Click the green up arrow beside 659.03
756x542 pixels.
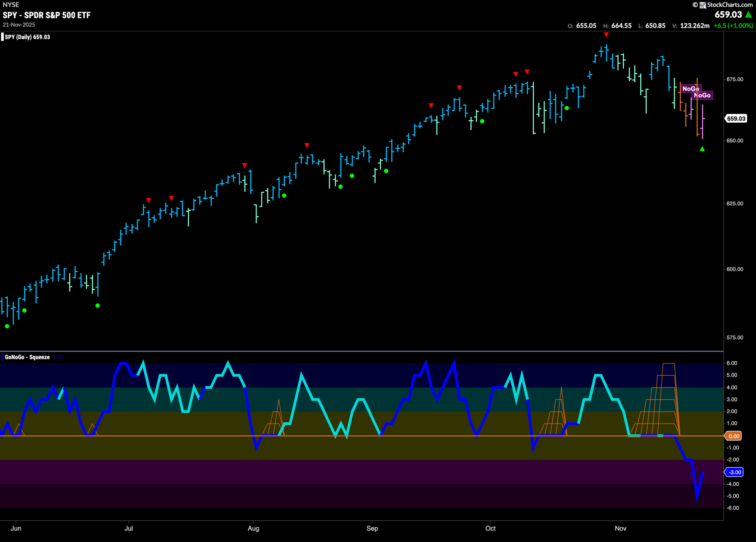[x=748, y=14]
